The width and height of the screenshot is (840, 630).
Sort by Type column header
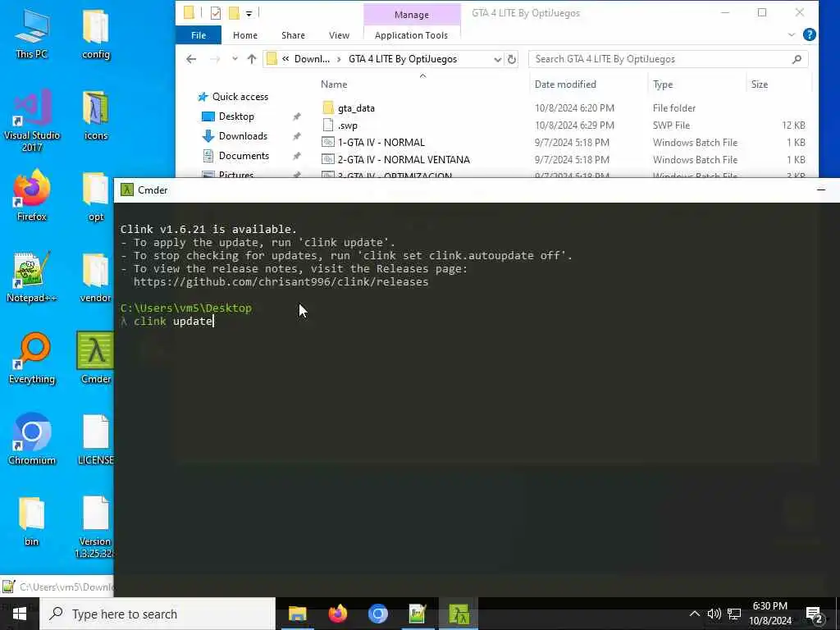click(663, 84)
